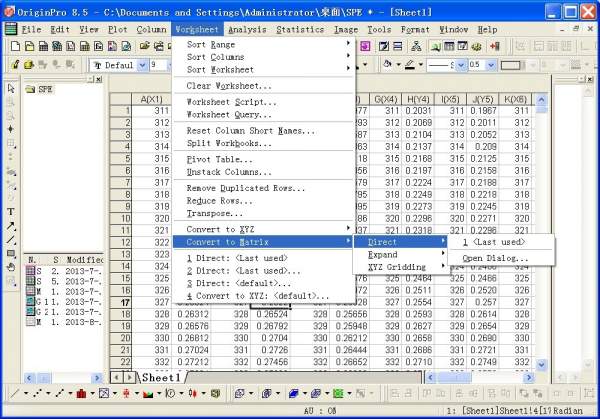The width and height of the screenshot is (600, 419).
Task: Select Open Dialog... in the Direct submenu
Action: click(501, 258)
